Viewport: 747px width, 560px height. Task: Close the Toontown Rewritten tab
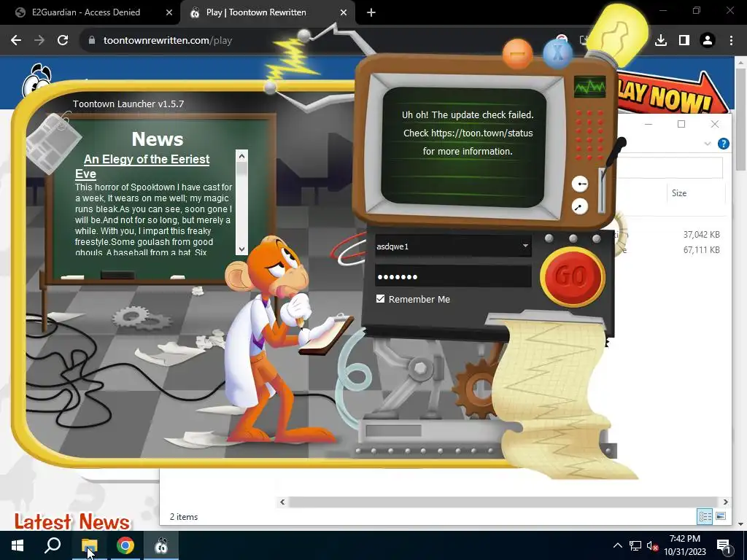pyautogui.click(x=344, y=13)
